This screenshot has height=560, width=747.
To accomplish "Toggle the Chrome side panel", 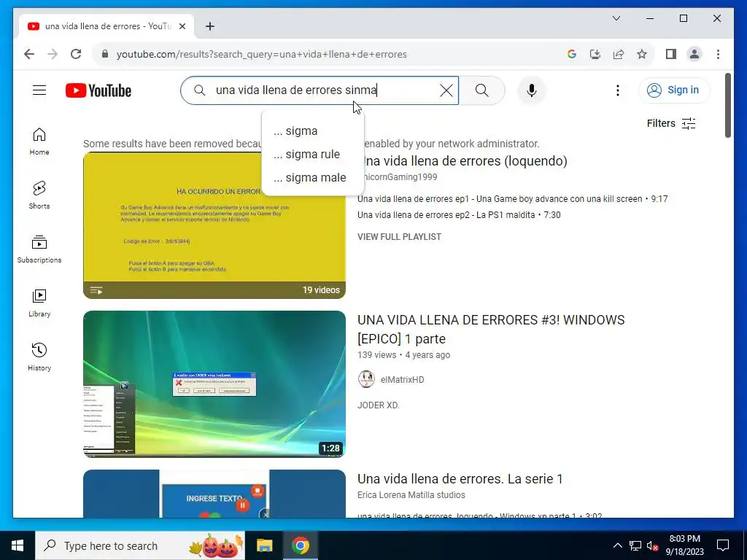I will tap(671, 54).
